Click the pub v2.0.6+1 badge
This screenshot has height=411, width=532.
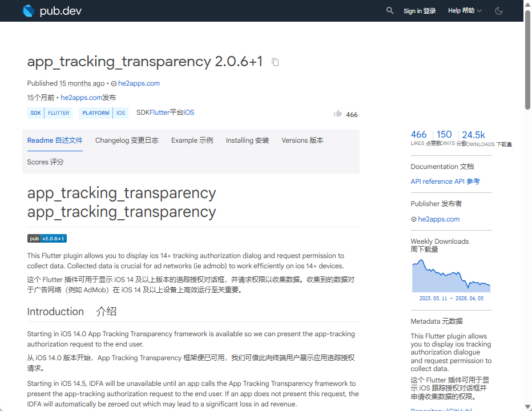click(47, 239)
